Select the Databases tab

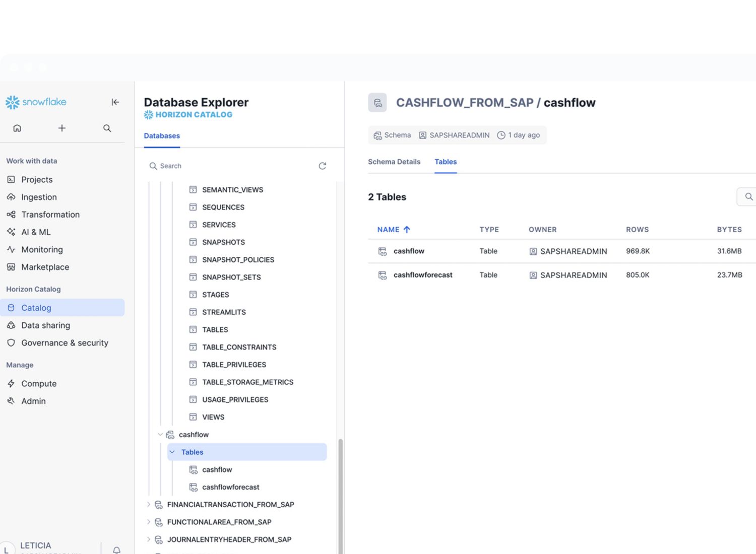(x=162, y=136)
